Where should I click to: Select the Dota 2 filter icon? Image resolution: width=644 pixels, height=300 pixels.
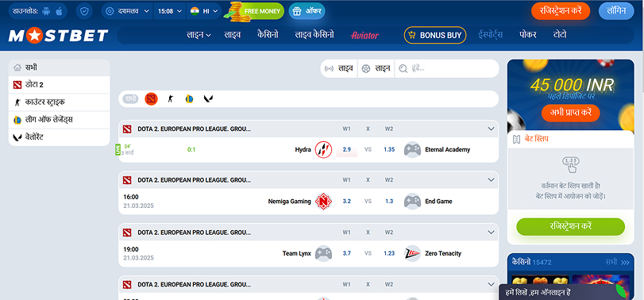click(x=151, y=99)
